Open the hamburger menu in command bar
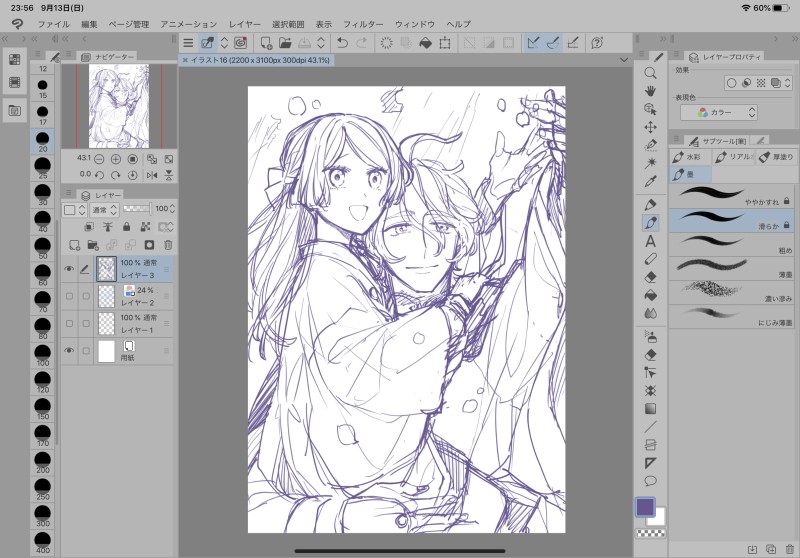The image size is (800, 558). point(188,43)
